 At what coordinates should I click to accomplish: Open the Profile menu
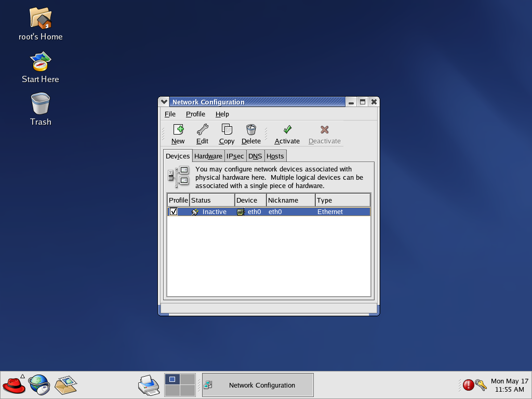[195, 114]
